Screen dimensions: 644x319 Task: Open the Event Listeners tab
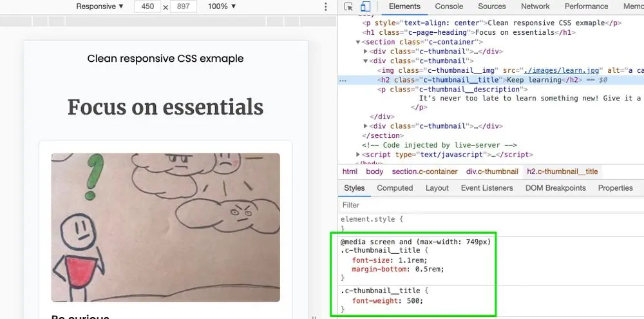(487, 188)
